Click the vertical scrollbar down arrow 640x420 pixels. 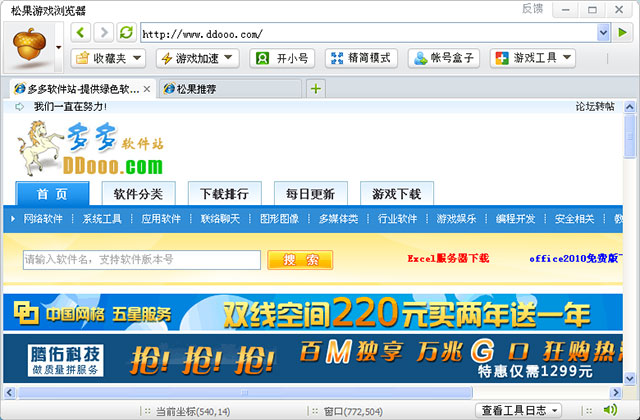click(629, 378)
